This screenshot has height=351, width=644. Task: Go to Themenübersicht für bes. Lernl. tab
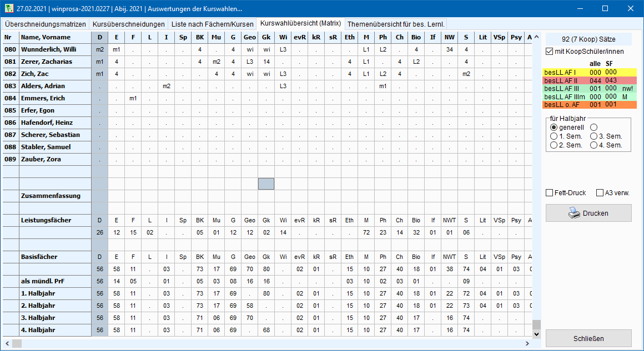396,24
